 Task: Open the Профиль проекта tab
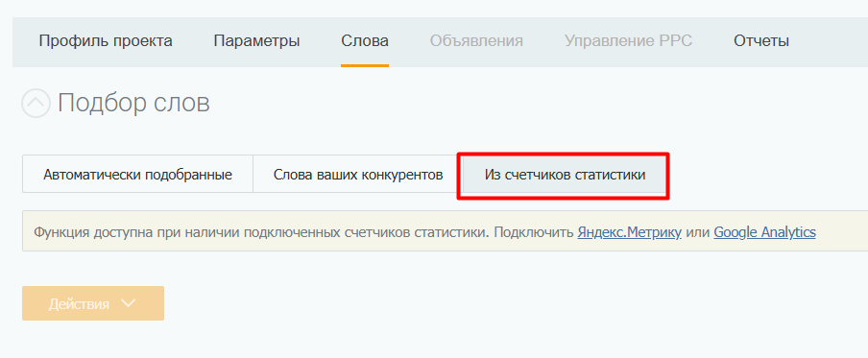click(106, 41)
